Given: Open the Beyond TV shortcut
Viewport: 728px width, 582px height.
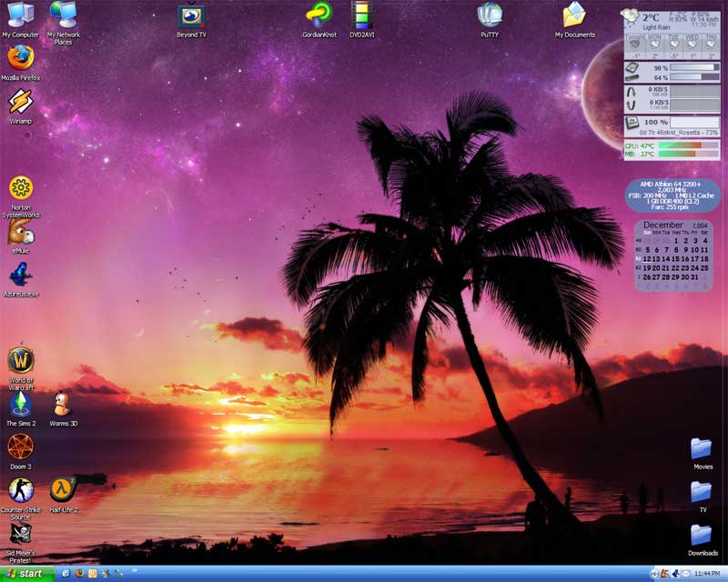Looking at the screenshot, I should (x=191, y=15).
